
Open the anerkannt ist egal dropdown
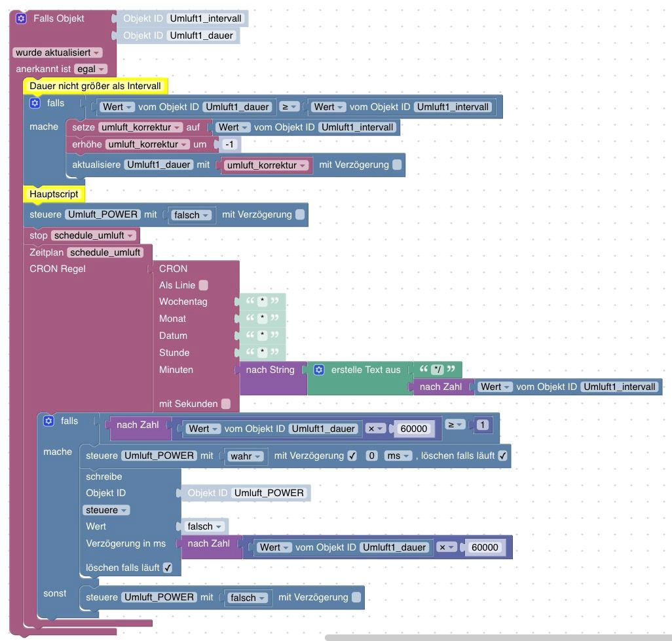click(x=90, y=69)
